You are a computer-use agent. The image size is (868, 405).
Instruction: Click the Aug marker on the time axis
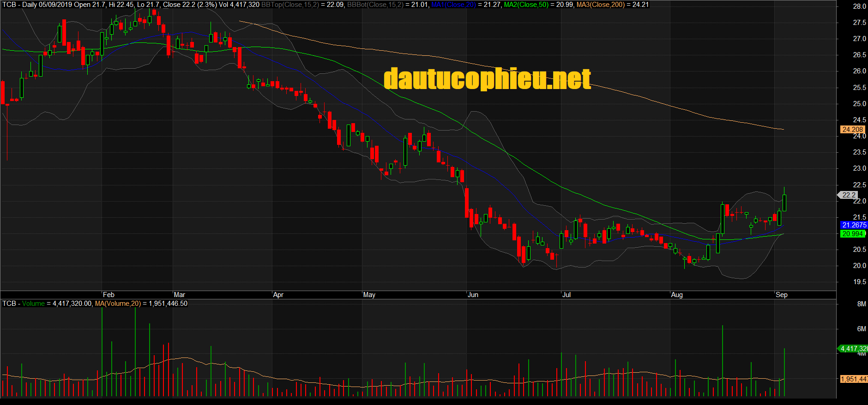(x=677, y=295)
